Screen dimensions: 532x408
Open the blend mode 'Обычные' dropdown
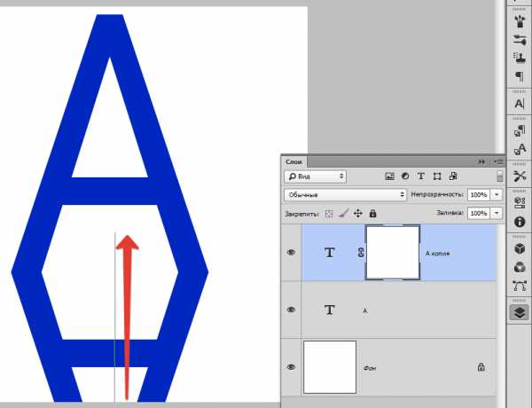(x=345, y=195)
